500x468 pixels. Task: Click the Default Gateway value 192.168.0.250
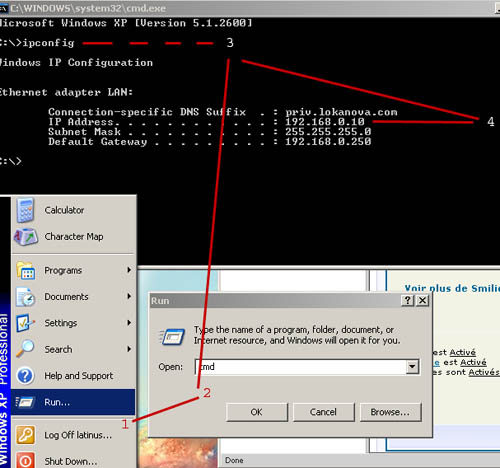[328, 142]
